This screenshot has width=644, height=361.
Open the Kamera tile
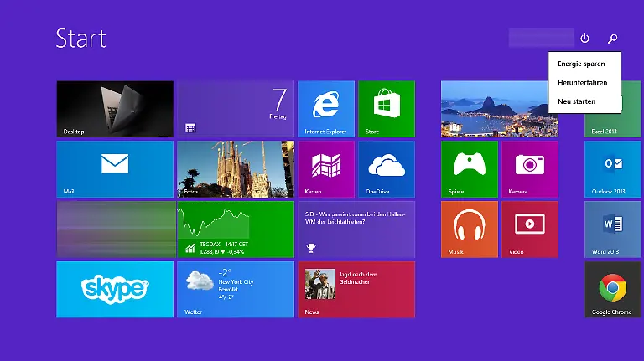(530, 169)
